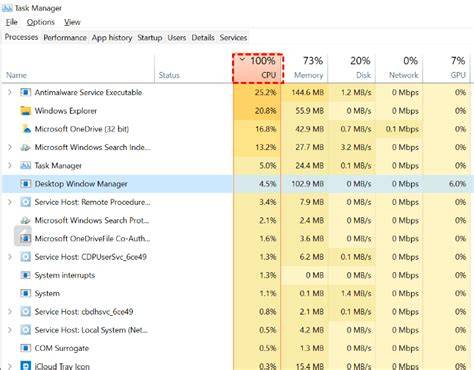Switch to the App history tab
Screen dimensions: 474x370
[x=112, y=38]
